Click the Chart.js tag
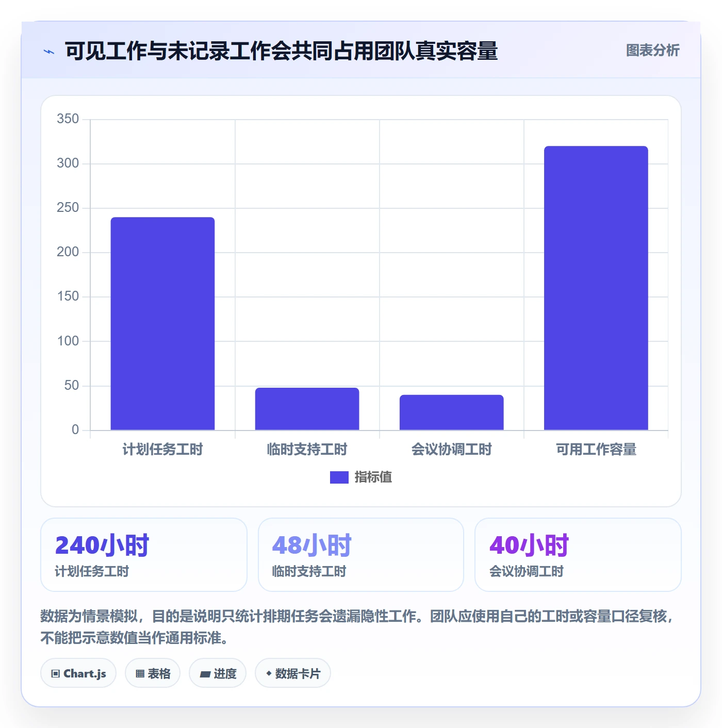This screenshot has height=728, width=722. click(78, 673)
